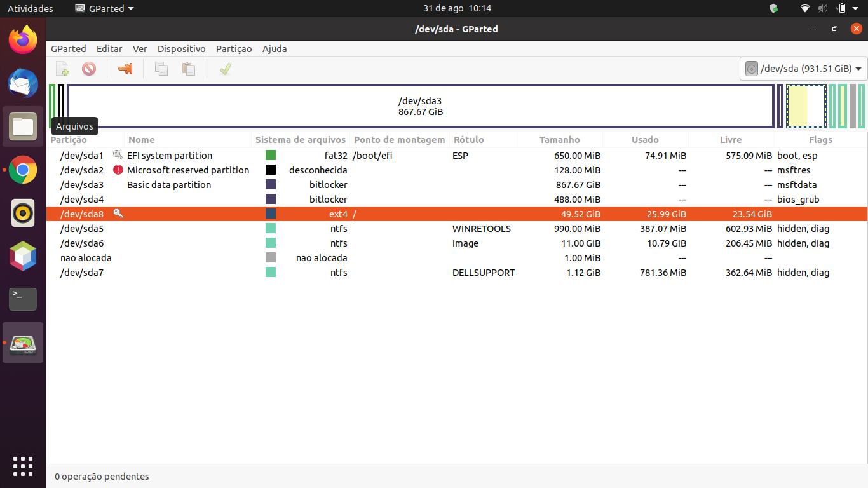The width and height of the screenshot is (868, 488).
Task: Click EFI system partition name cell
Action: pyautogui.click(x=170, y=155)
